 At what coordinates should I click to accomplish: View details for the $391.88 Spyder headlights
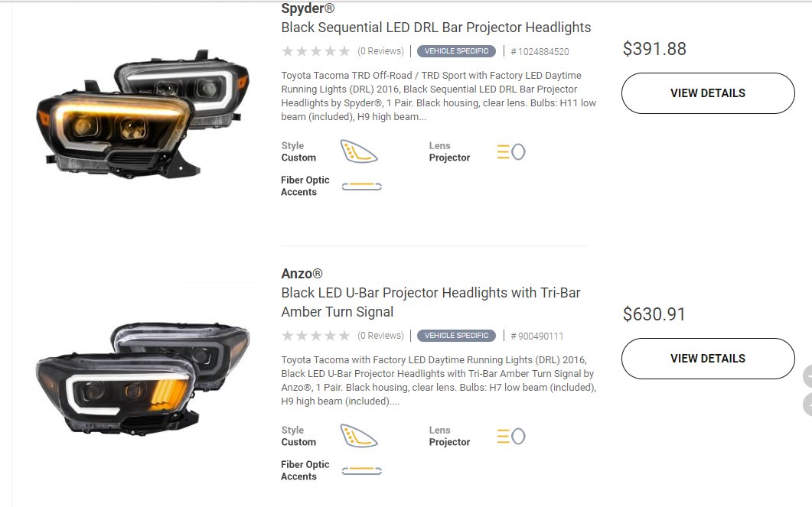click(x=708, y=93)
